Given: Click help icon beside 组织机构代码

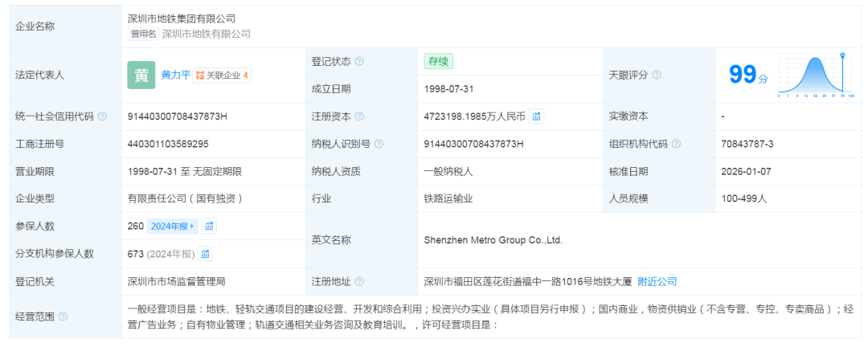Looking at the screenshot, I should 676,145.
